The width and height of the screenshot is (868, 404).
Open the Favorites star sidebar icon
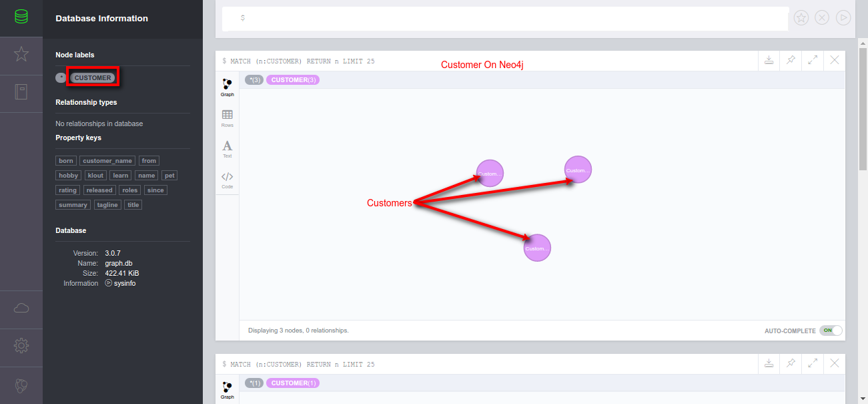[21, 55]
